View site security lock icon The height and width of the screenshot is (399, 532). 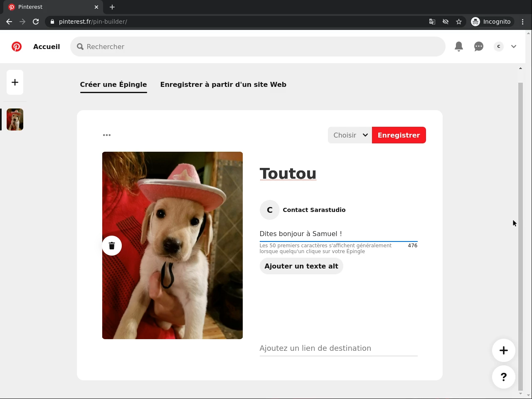pos(52,22)
